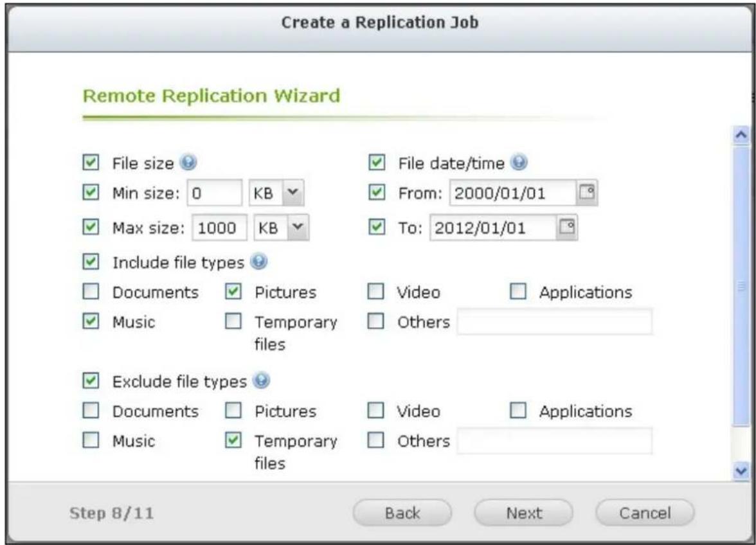Uncheck the From date checkbox
The width and height of the screenshot is (756, 545).
point(377,192)
